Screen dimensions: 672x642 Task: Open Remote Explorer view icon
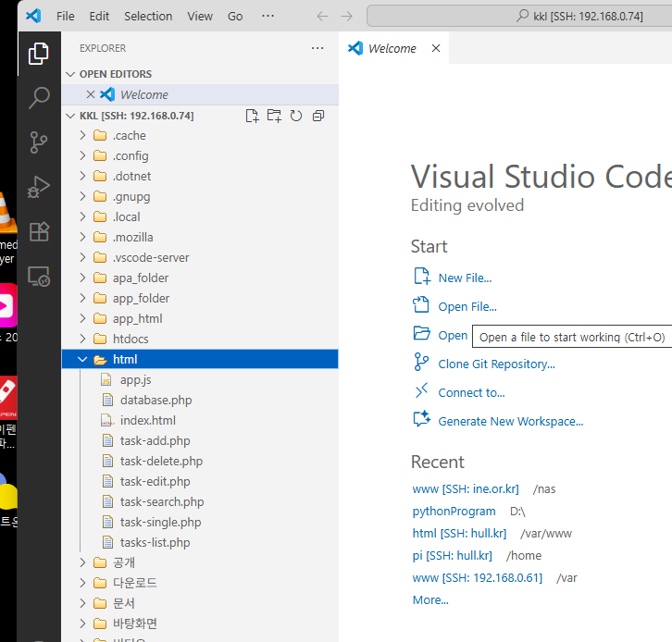[x=39, y=276]
